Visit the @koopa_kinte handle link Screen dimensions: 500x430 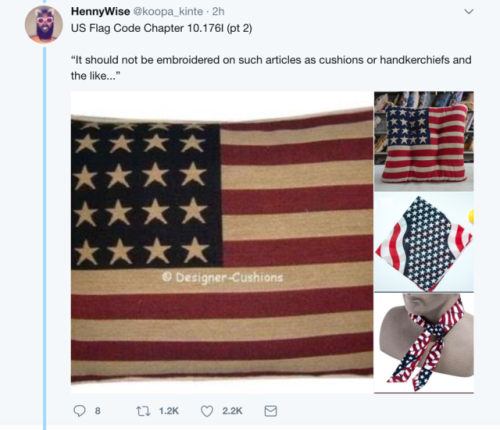[x=168, y=11]
